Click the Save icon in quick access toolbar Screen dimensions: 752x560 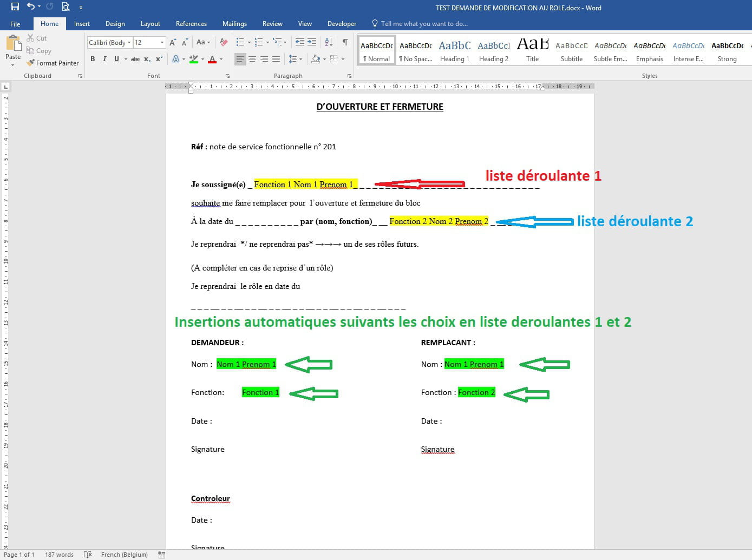[x=15, y=7]
